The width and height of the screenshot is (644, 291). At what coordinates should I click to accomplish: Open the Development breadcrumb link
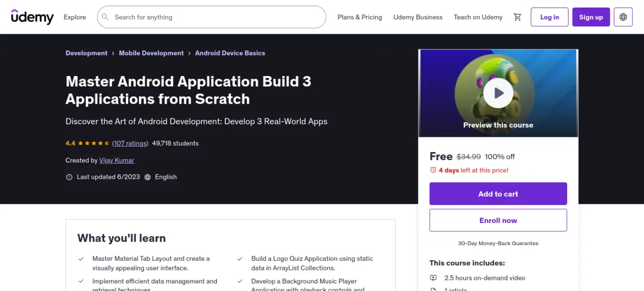[x=87, y=53]
